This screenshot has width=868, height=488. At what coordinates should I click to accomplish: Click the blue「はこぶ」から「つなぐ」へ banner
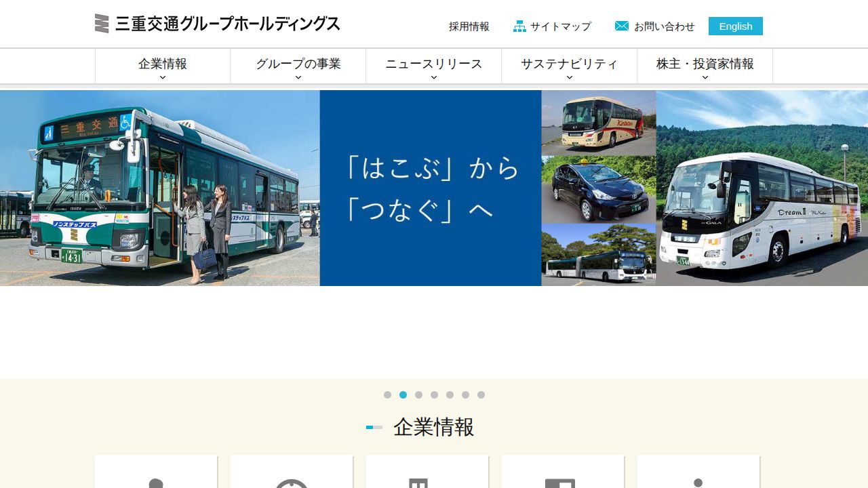(431, 188)
